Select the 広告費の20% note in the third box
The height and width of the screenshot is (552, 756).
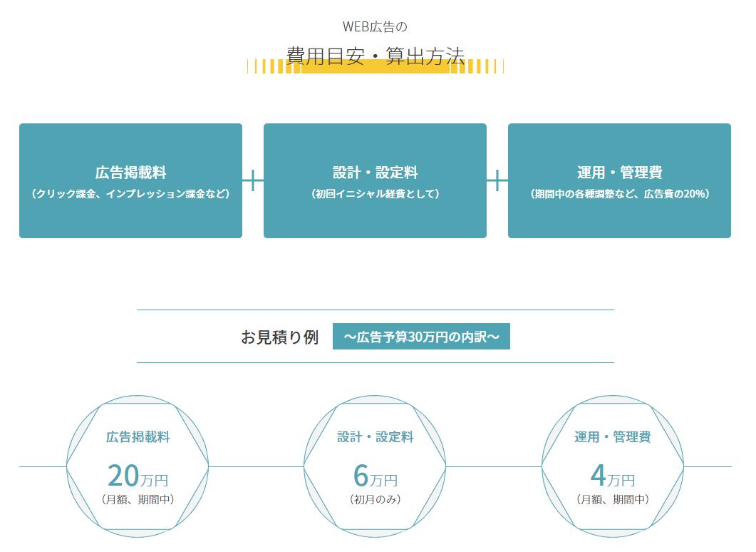tap(676, 194)
